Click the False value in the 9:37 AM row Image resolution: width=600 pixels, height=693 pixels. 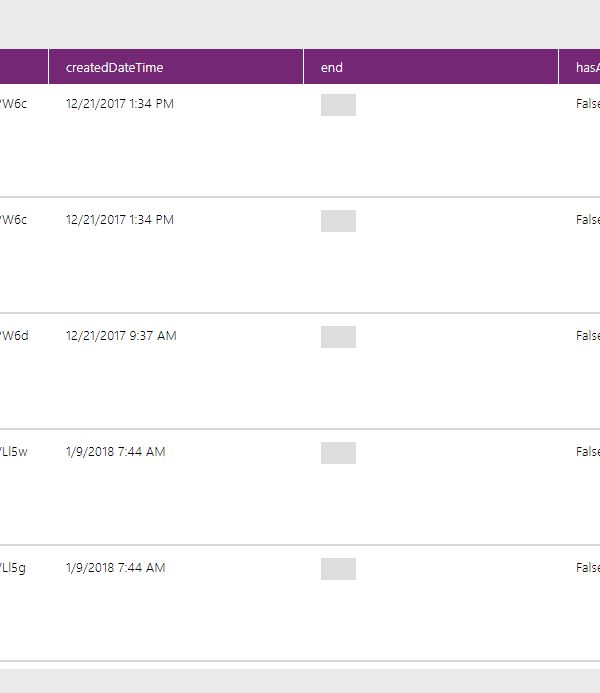[588, 336]
